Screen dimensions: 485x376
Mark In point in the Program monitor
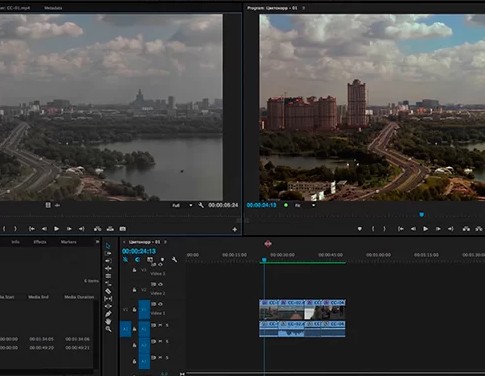pos(373,229)
